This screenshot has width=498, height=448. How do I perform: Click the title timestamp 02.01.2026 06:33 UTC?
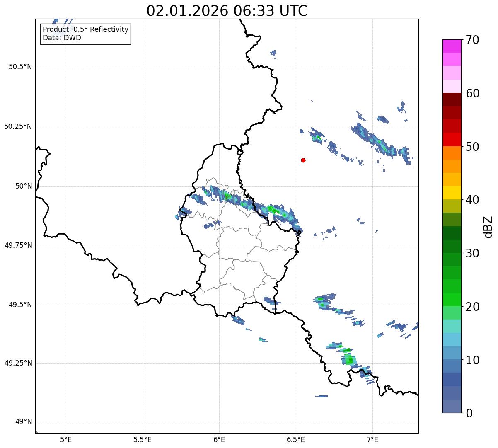(x=227, y=11)
